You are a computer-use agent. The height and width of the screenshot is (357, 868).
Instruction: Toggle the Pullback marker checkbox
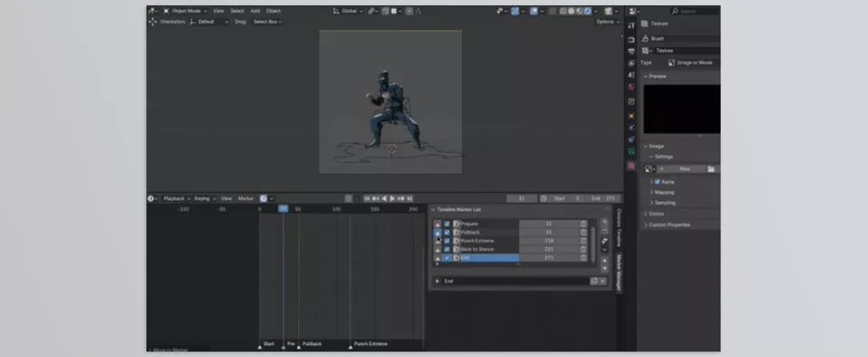click(447, 232)
